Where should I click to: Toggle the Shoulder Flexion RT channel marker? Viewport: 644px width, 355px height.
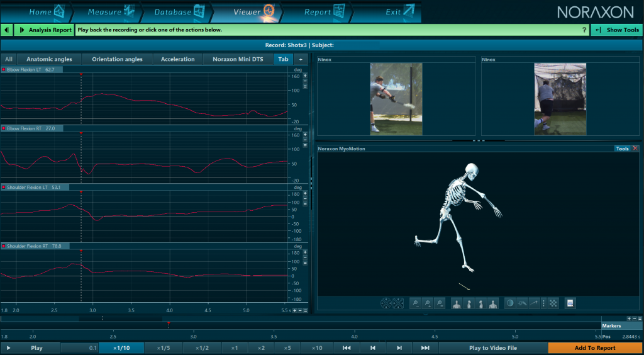[x=4, y=246]
